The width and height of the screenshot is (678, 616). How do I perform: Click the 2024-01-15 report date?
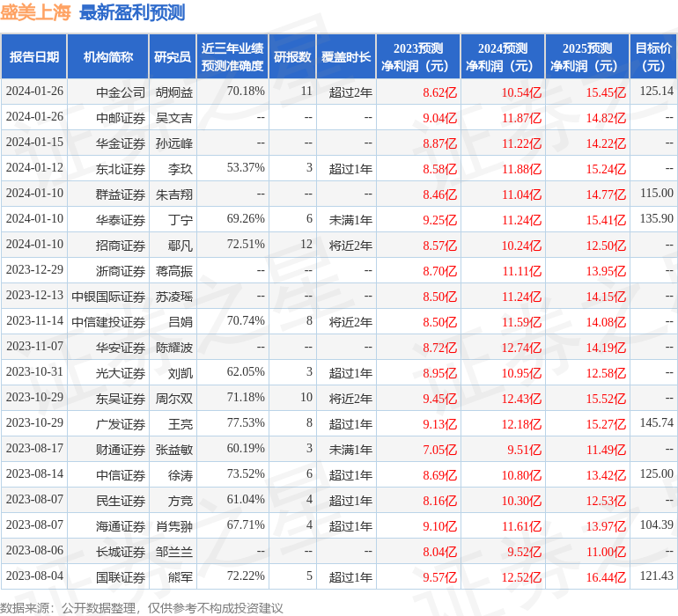point(34,143)
